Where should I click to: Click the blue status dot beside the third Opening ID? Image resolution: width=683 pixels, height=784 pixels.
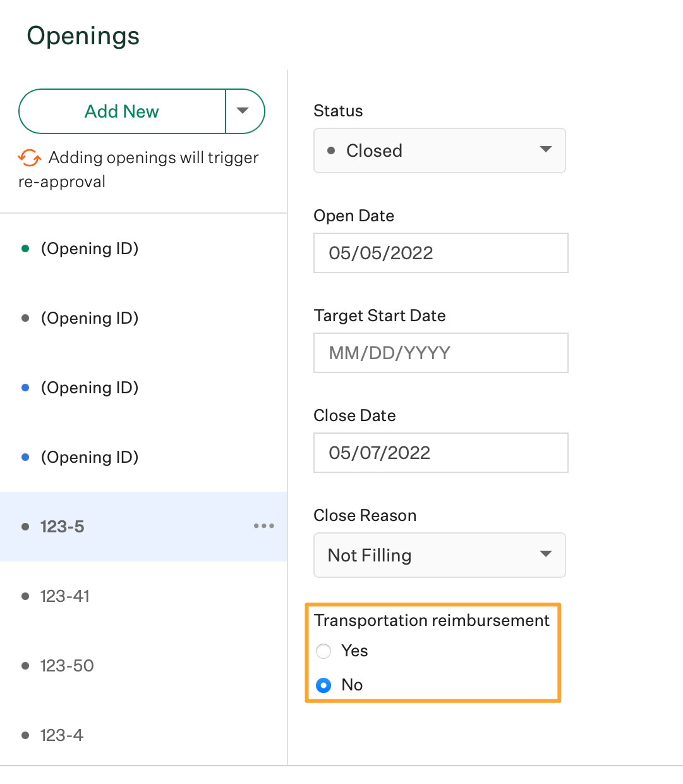click(25, 388)
